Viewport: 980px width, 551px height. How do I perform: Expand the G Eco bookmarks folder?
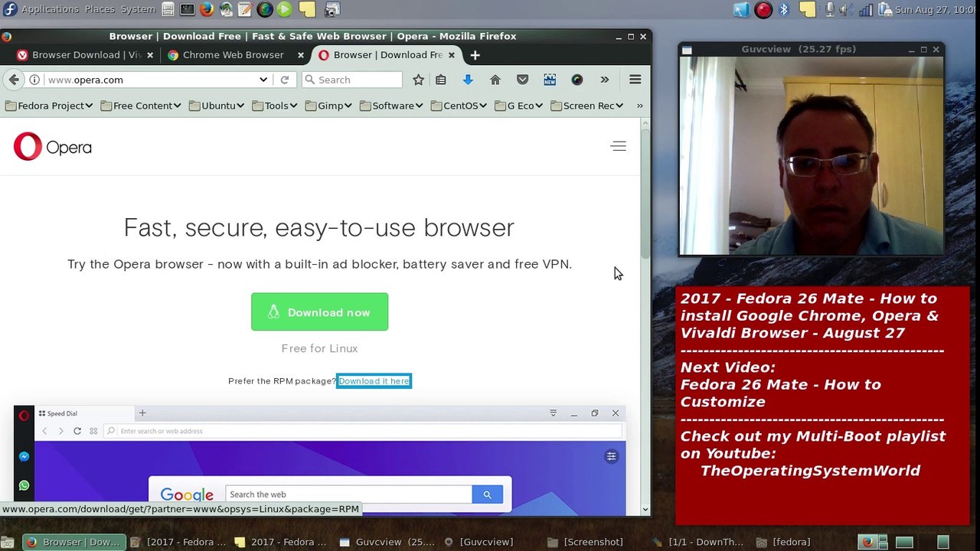pyautogui.click(x=519, y=106)
